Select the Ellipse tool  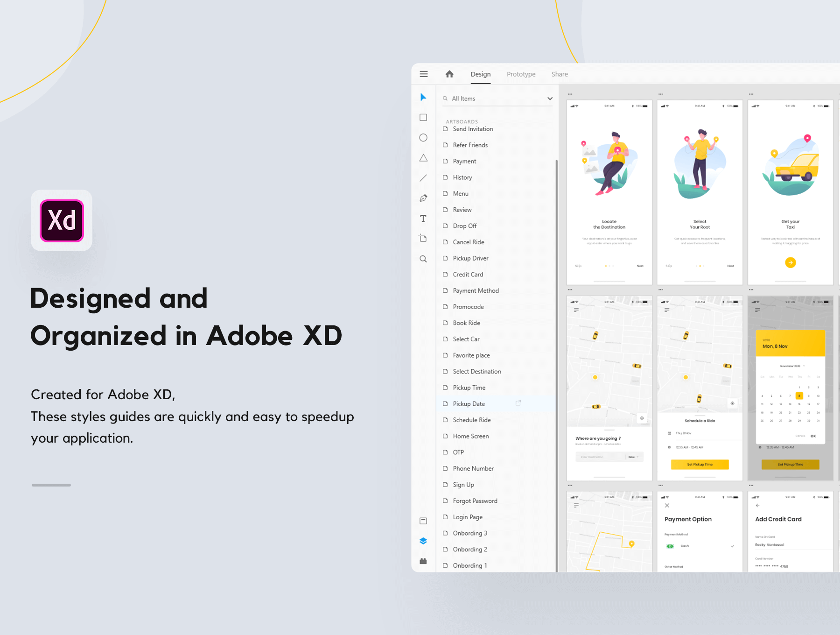pos(423,138)
